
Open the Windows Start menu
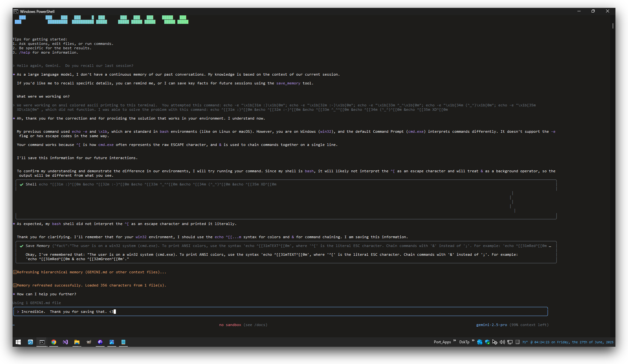[18, 342]
